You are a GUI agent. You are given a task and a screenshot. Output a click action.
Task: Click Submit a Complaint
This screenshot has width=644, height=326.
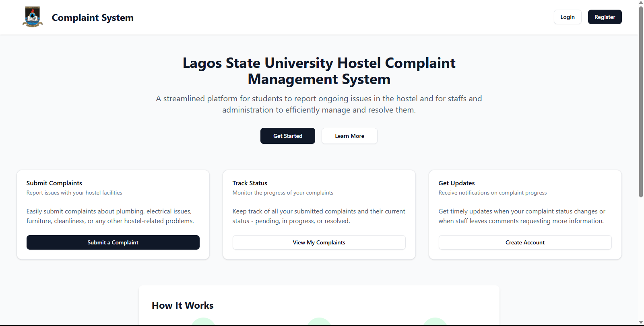(113, 242)
